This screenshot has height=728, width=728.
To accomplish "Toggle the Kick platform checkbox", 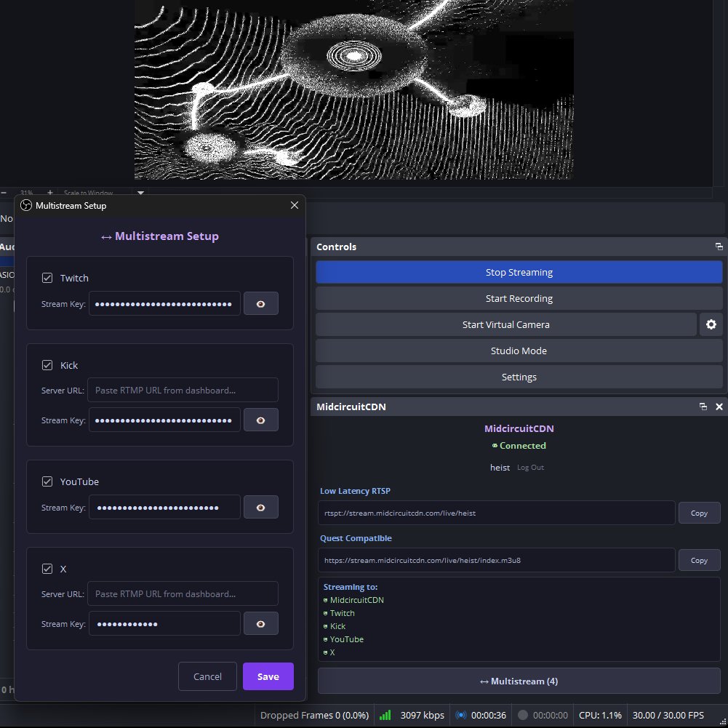I will click(47, 365).
